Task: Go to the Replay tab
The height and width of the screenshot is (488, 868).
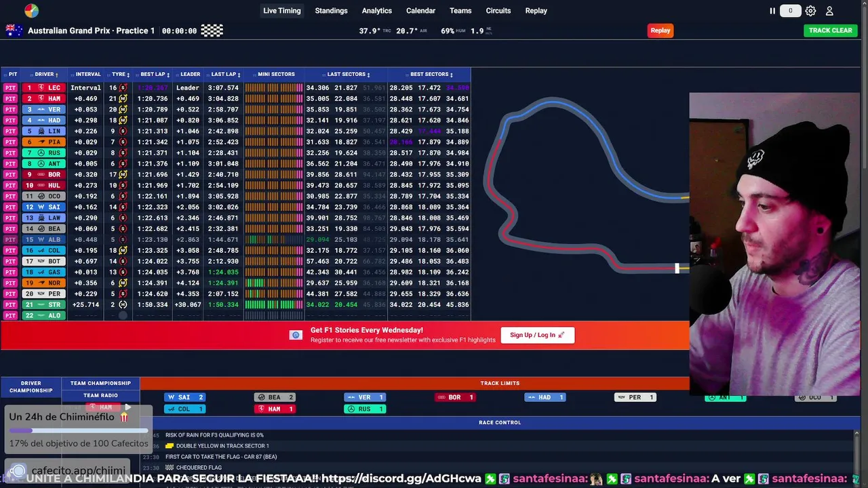Action: click(536, 11)
